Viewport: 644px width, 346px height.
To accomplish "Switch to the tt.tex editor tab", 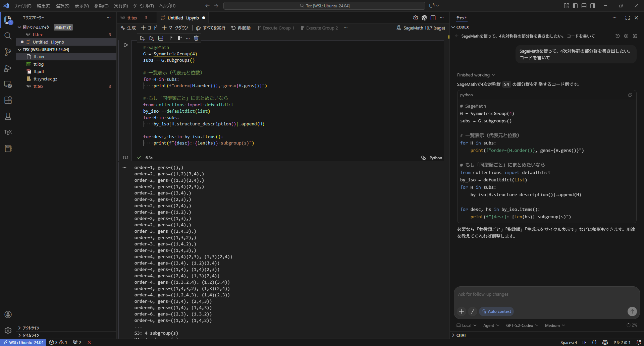I will coord(132,18).
